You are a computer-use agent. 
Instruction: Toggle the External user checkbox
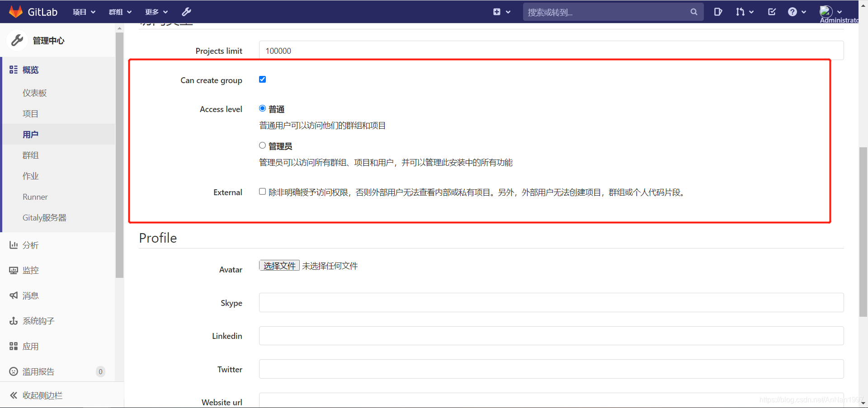pyautogui.click(x=262, y=192)
